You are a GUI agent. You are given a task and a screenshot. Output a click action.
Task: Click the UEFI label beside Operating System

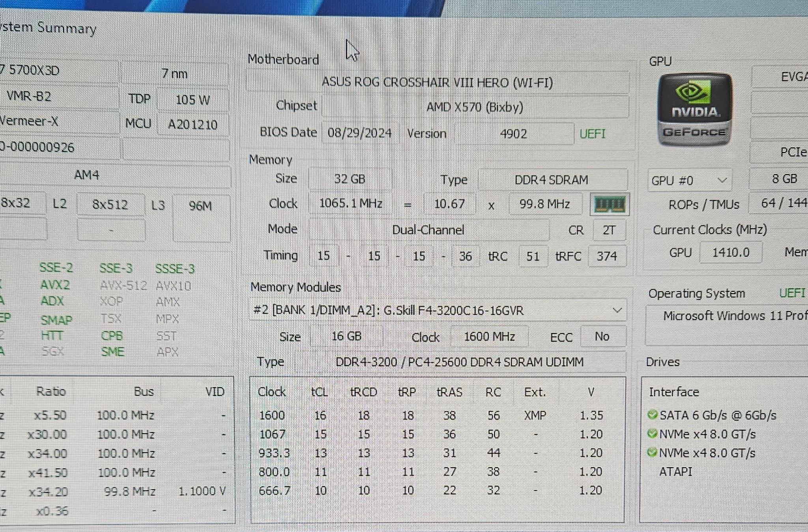click(x=792, y=293)
